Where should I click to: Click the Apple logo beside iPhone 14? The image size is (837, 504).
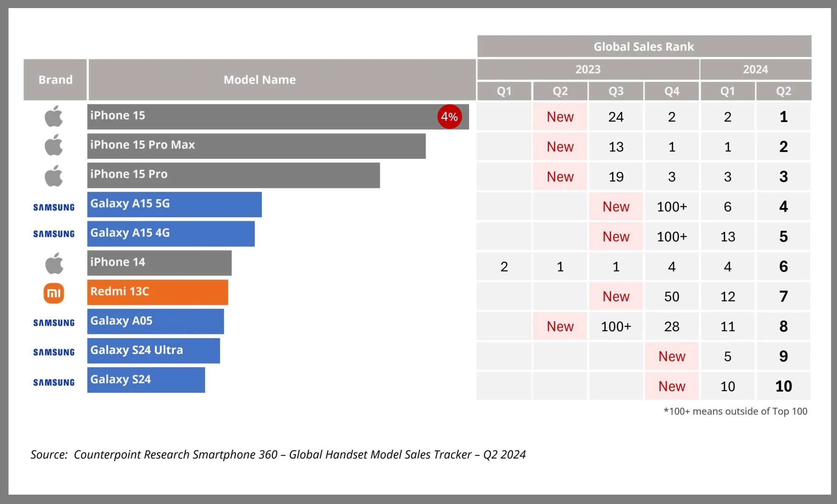click(54, 263)
